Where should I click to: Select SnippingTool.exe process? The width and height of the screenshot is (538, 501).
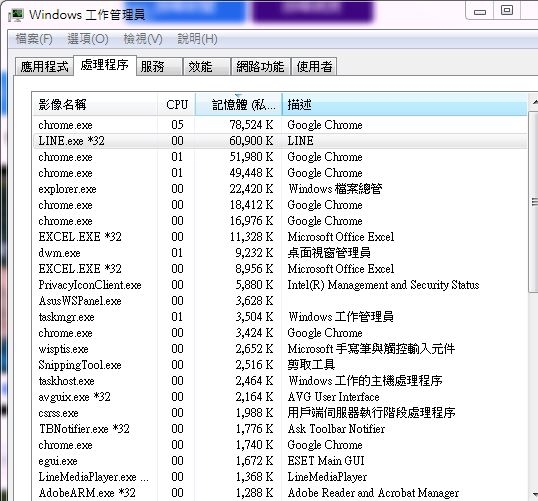pos(280,365)
